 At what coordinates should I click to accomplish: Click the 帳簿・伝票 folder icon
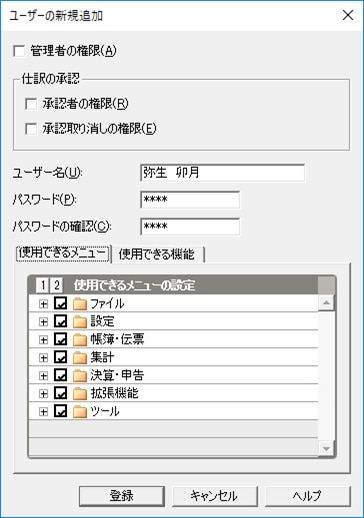tap(80, 340)
